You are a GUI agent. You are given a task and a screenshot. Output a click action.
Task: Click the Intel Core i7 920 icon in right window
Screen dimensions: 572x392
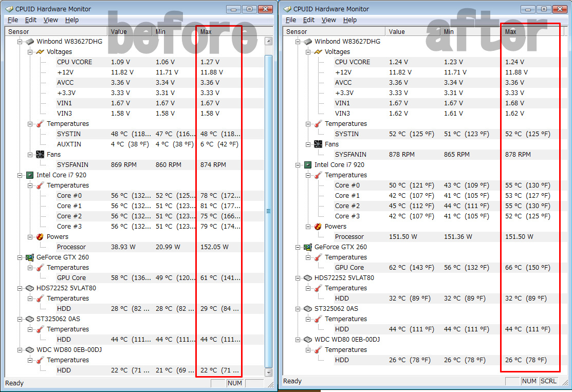308,165
